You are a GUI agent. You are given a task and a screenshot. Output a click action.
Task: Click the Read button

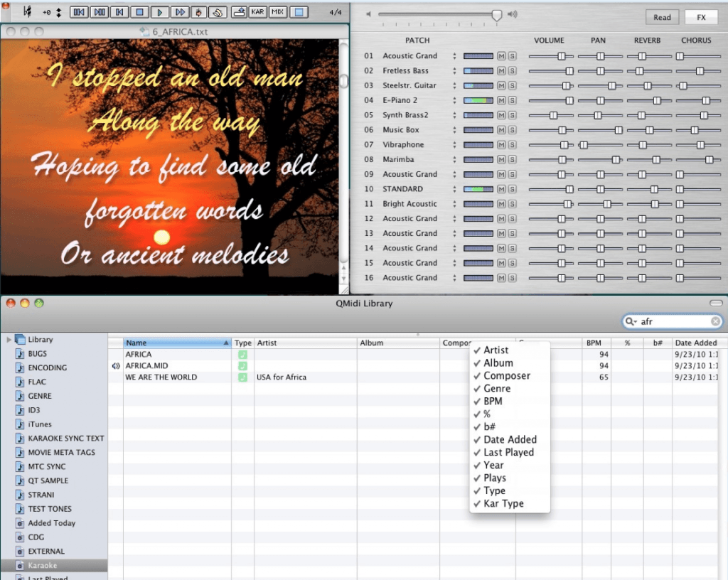coord(662,16)
